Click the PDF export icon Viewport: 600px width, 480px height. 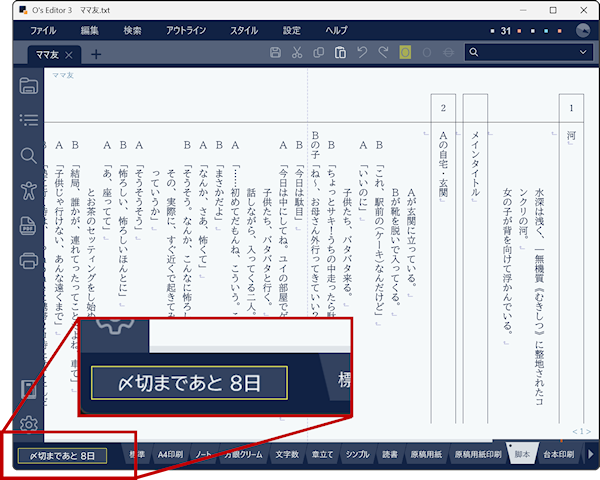[29, 226]
